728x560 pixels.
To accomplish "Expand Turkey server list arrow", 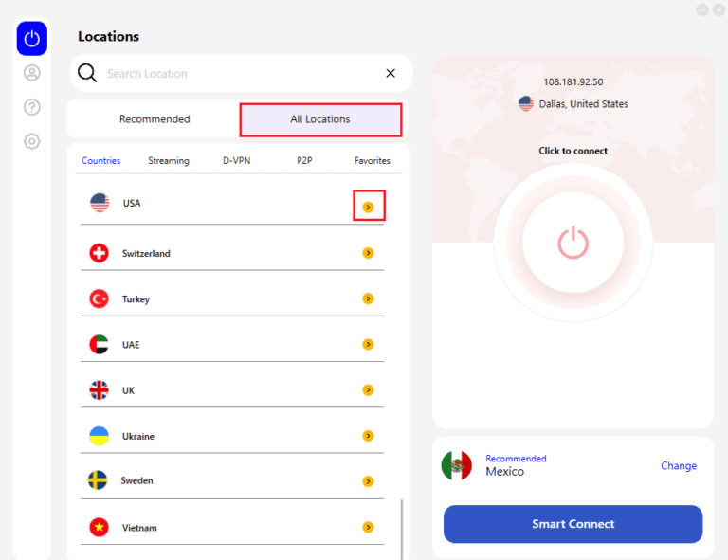I will coord(368,298).
